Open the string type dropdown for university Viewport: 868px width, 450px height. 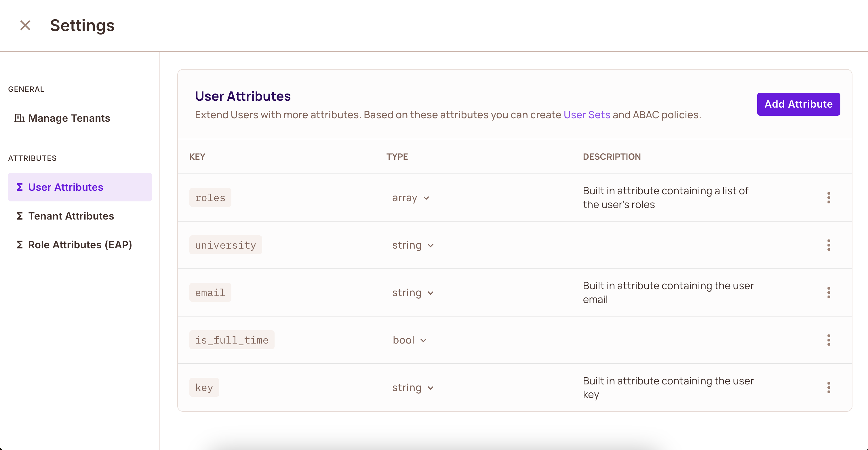pos(413,245)
